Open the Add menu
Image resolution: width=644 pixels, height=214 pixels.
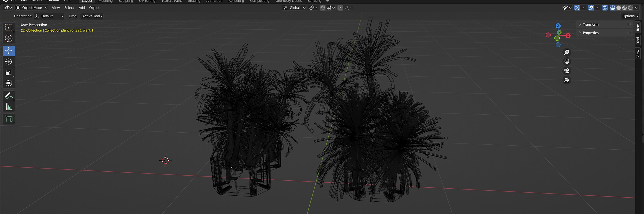[82, 8]
